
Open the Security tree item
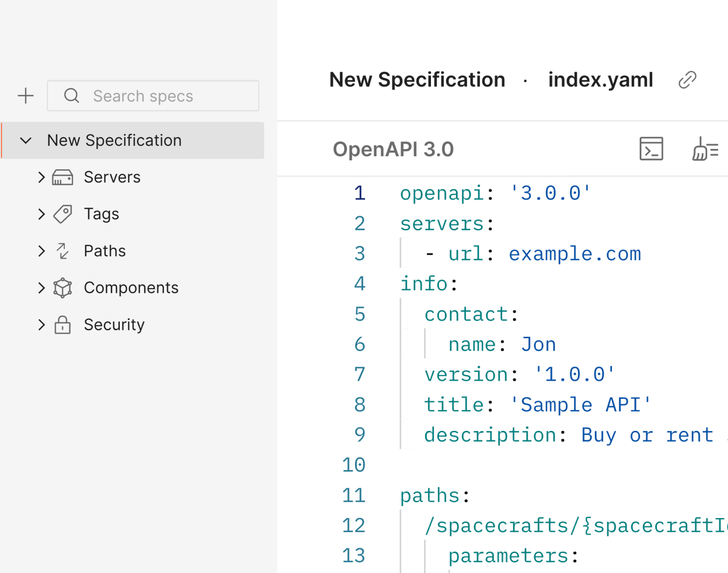click(114, 325)
